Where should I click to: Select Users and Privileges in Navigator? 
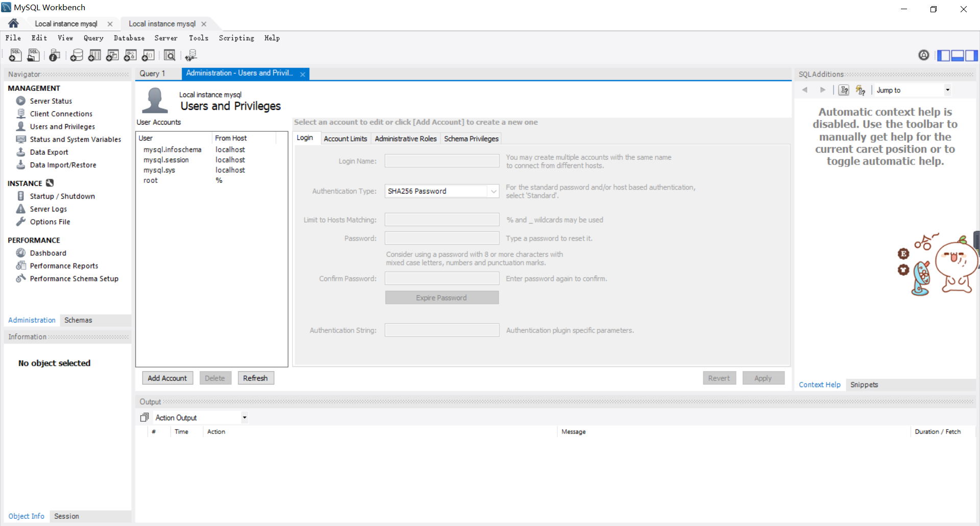(62, 127)
